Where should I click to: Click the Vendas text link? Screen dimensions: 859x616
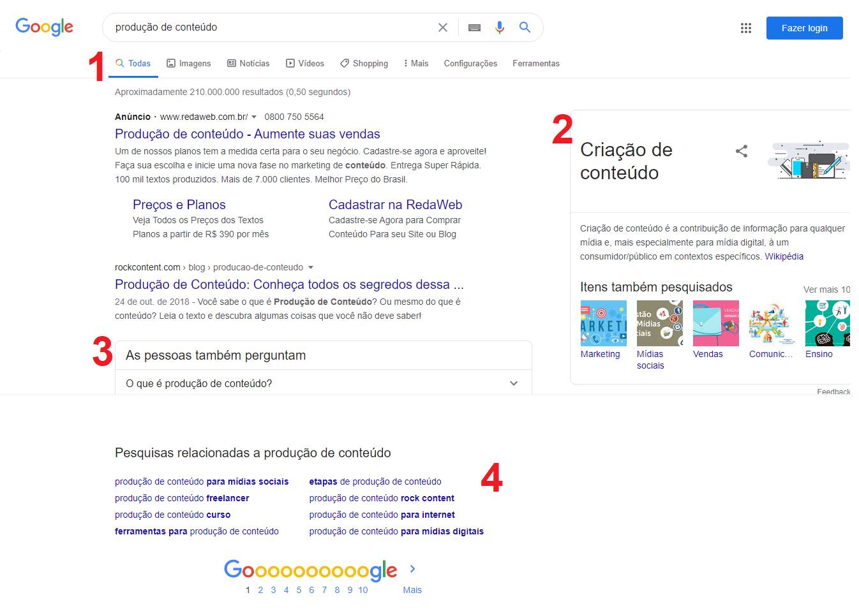click(708, 354)
